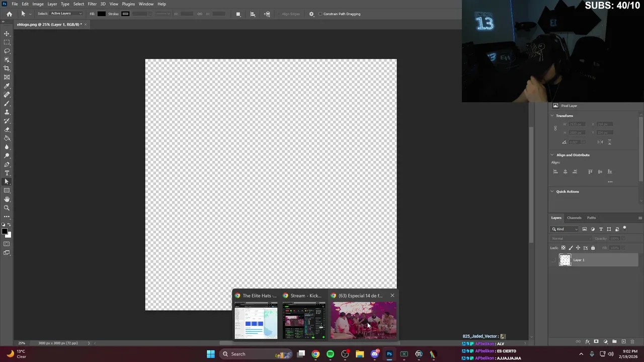Screen dimensions: 644x362
Task: Toggle Layer 1 visibility eye
Action: click(554, 260)
